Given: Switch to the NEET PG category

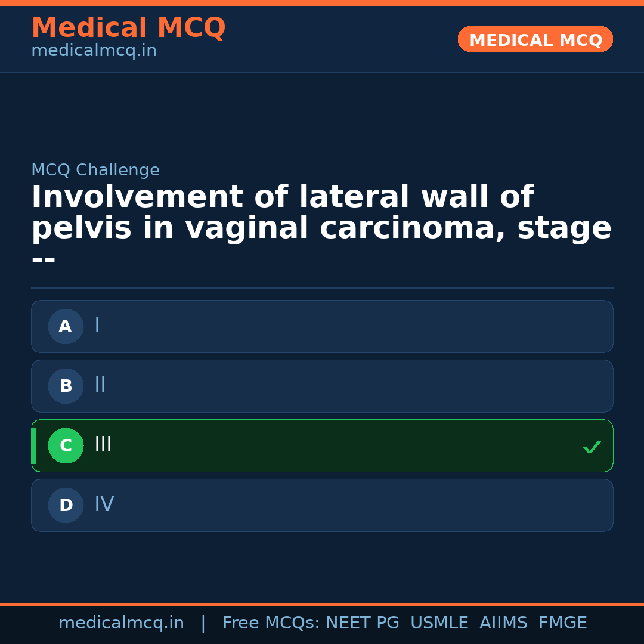Looking at the screenshot, I should click(362, 622).
